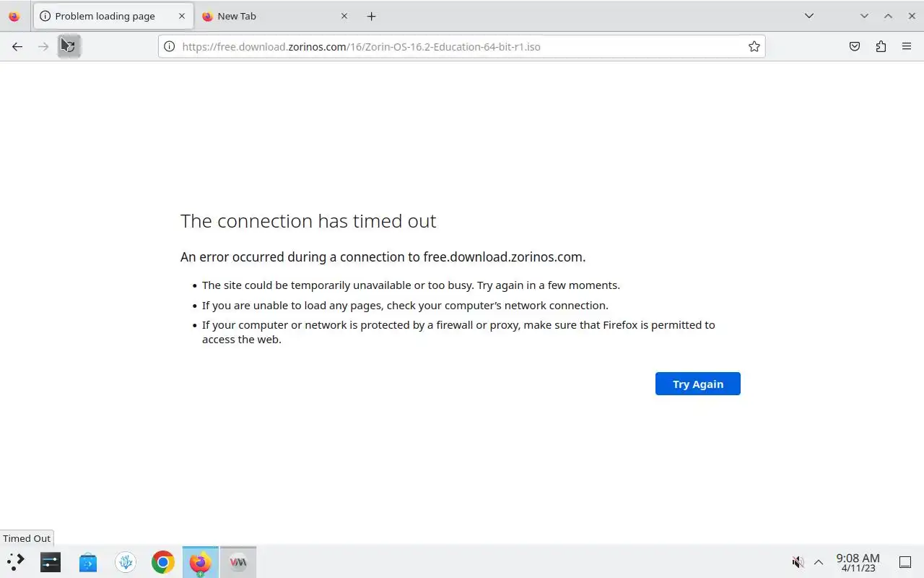924x578 pixels.
Task: Click the show desktop icon in tray
Action: coord(905,562)
